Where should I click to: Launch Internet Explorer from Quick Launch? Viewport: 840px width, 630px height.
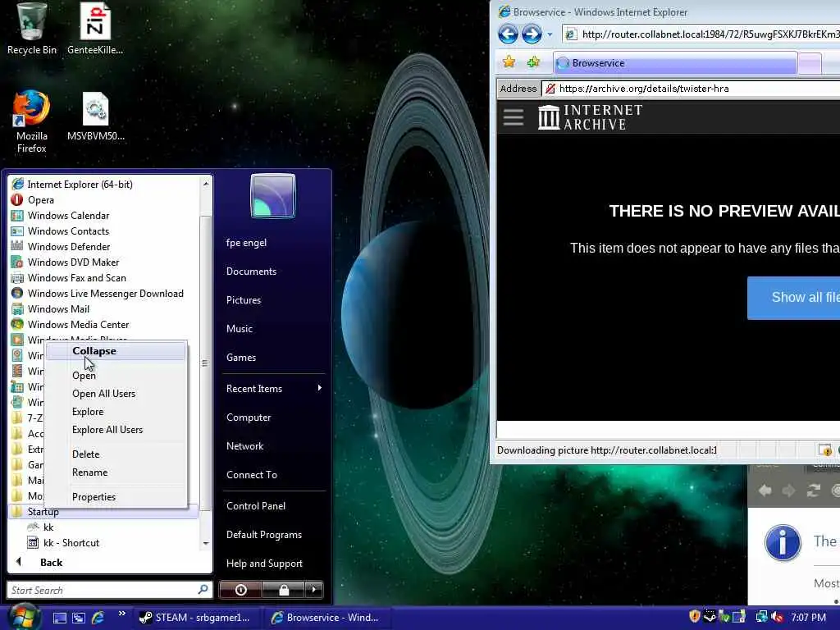tap(98, 618)
